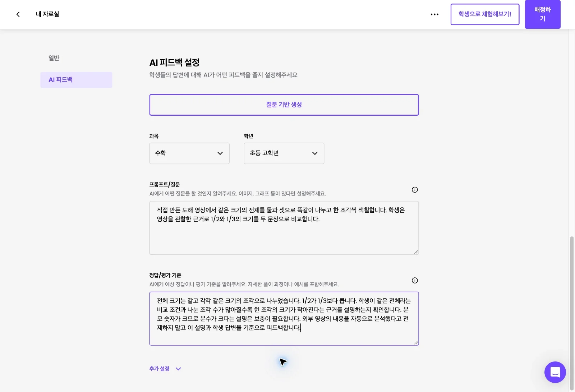575x392 pixels.
Task: Click the 내 자료실 title link
Action: (x=47, y=14)
